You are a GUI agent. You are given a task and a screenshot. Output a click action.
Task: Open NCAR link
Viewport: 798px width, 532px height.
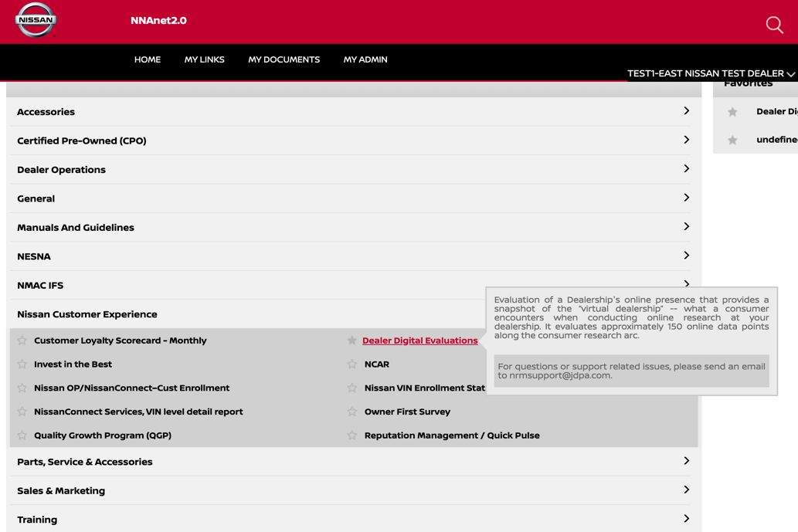pos(377,364)
